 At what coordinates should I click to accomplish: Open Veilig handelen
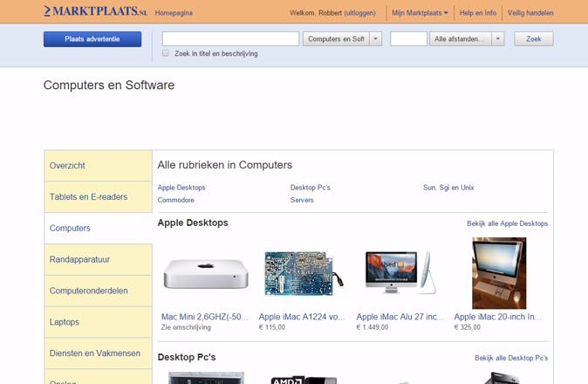point(530,13)
